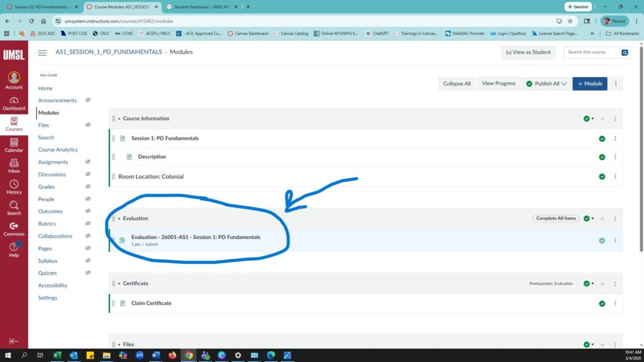This screenshot has width=644, height=362.
Task: Open the Help icon in sidebar
Action: [x=14, y=250]
